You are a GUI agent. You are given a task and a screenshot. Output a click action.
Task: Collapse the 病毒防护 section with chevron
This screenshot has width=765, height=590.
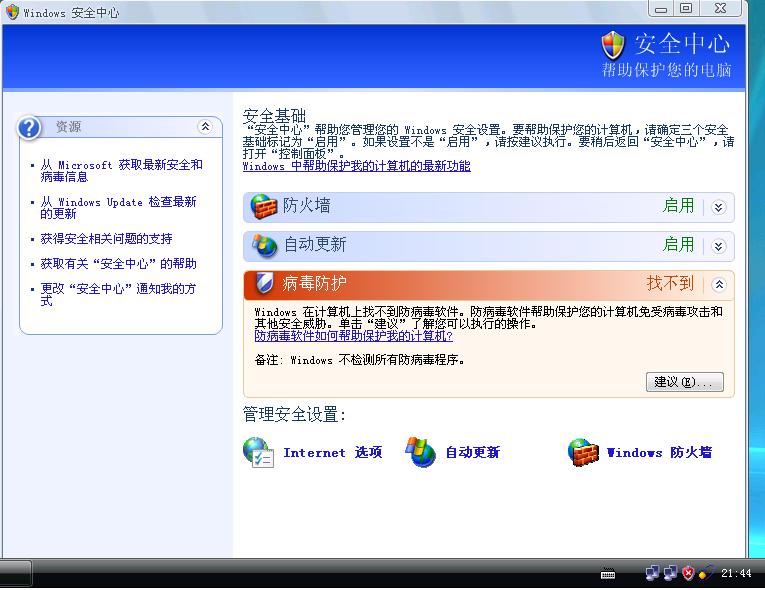click(719, 285)
